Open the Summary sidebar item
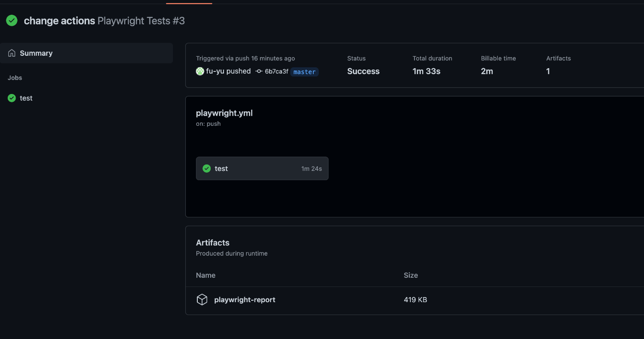Viewport: 644px width, 339px height. pos(86,53)
